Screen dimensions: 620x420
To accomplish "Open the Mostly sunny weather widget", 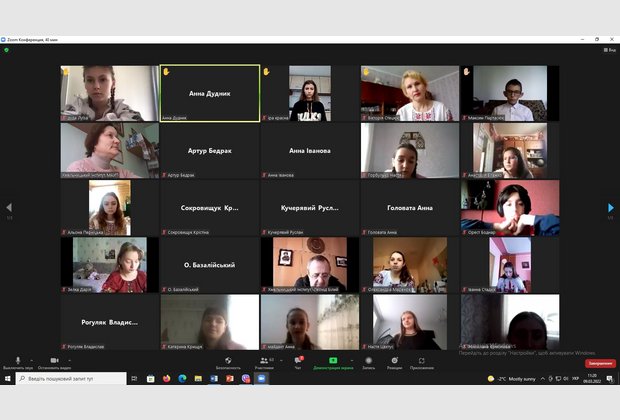I will point(511,378).
